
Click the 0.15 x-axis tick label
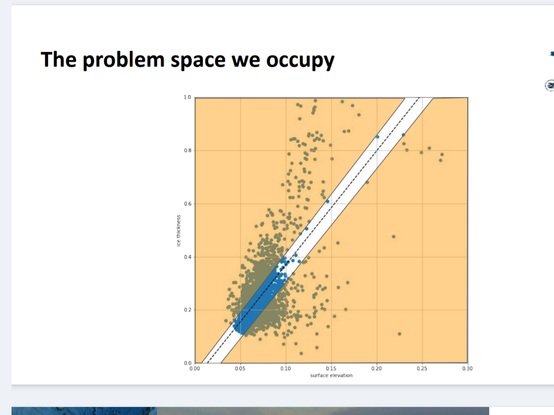[331, 368]
